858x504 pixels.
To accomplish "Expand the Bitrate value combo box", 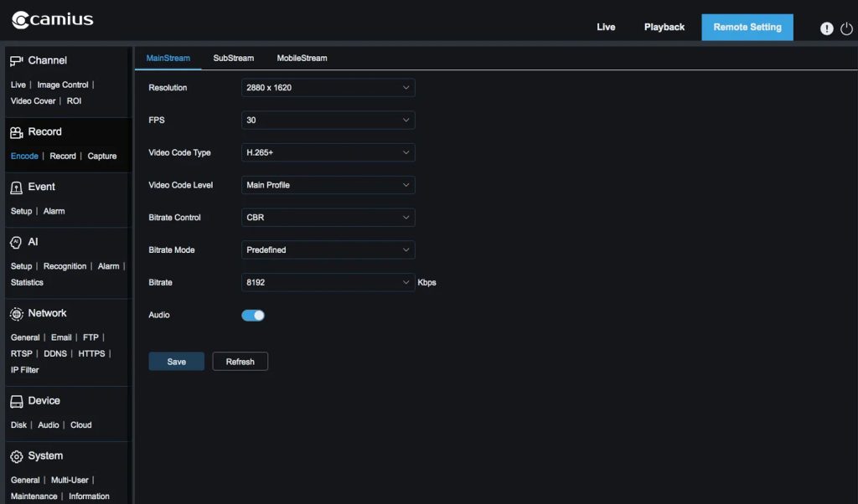I will click(328, 283).
